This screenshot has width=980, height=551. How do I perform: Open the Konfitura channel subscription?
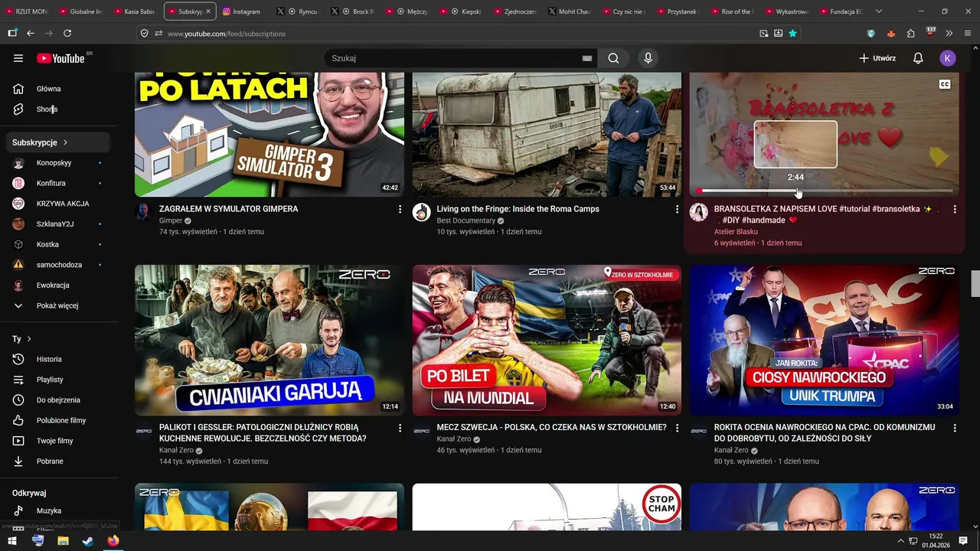tap(59, 184)
